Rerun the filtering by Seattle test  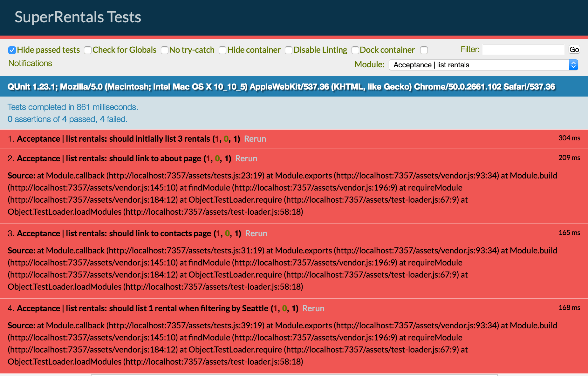313,308
